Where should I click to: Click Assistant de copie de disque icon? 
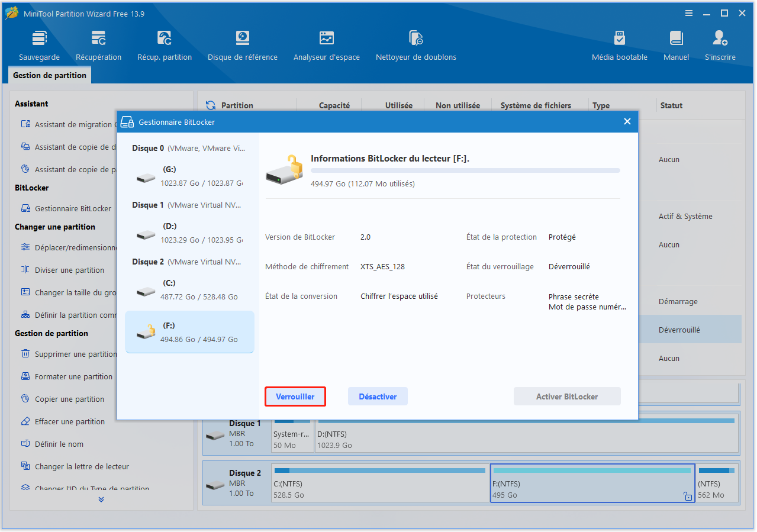click(25, 147)
